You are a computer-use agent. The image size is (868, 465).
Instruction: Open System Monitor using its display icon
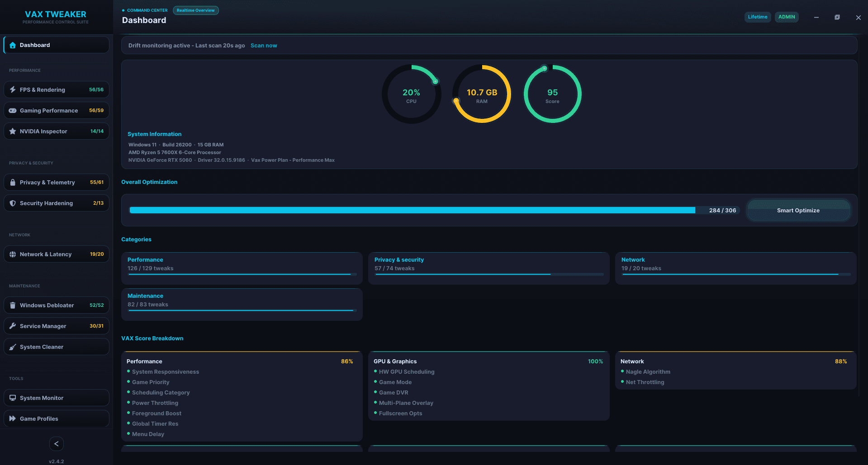12,398
